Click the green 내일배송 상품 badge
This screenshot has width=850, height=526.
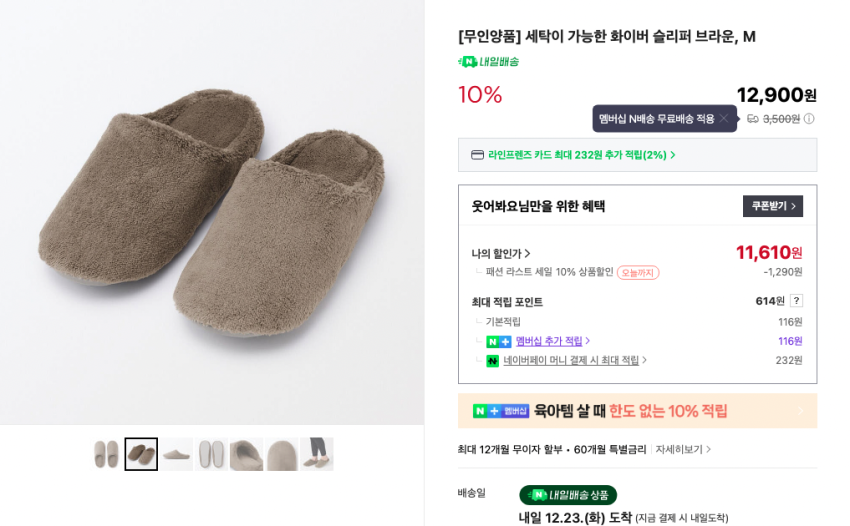tap(567, 495)
